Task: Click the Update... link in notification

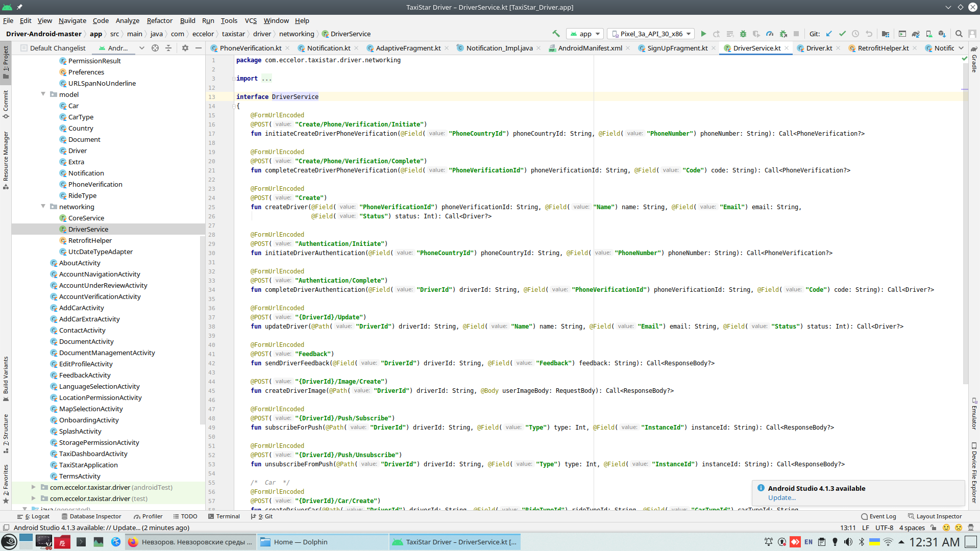Action: pos(781,497)
